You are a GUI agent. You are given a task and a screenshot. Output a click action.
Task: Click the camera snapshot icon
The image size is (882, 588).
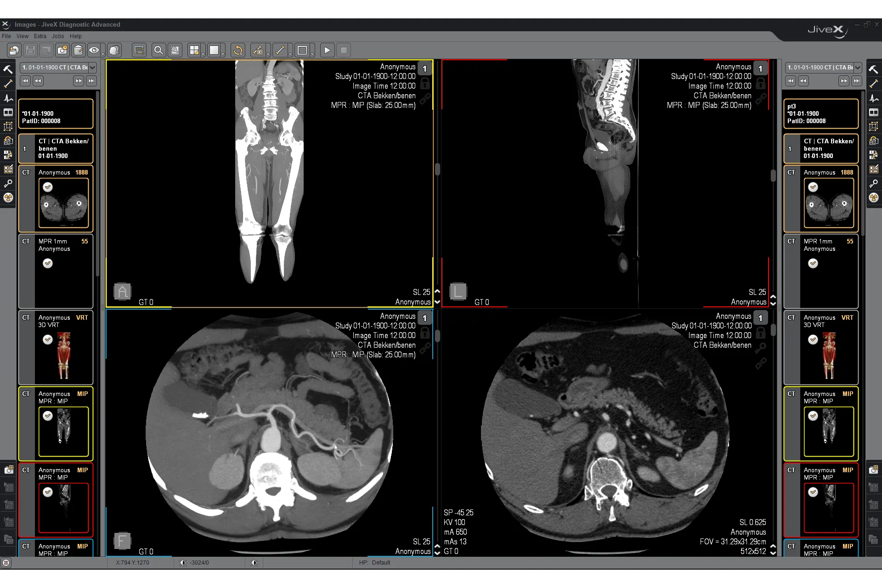pos(62,51)
